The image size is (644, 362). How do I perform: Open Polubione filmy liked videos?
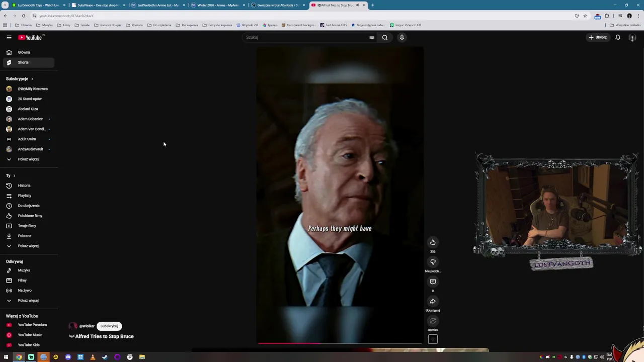tap(28, 216)
